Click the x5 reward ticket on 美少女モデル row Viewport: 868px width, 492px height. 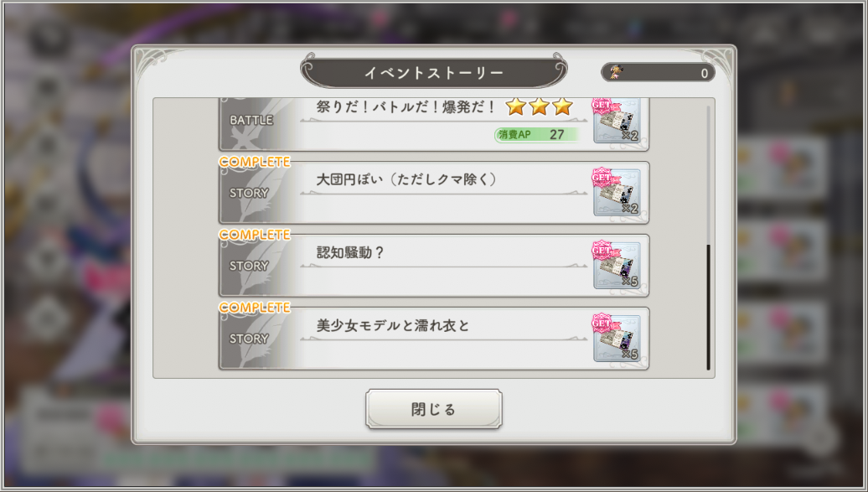(x=616, y=338)
